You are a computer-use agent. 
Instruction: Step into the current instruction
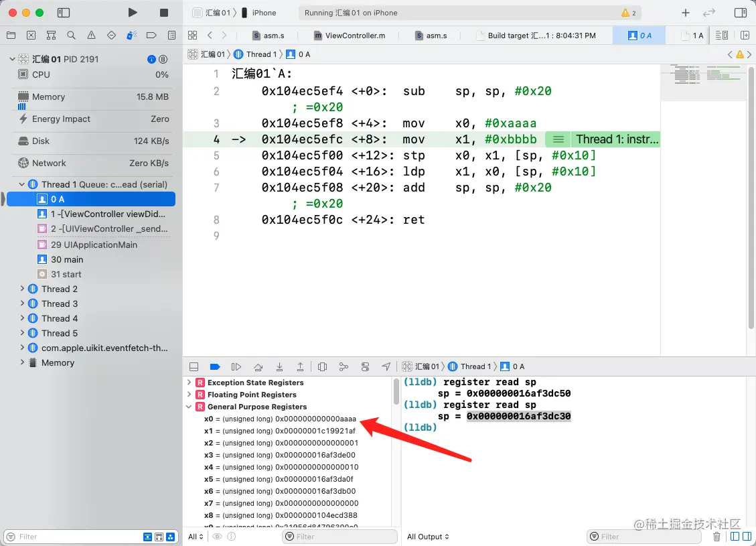click(x=279, y=367)
